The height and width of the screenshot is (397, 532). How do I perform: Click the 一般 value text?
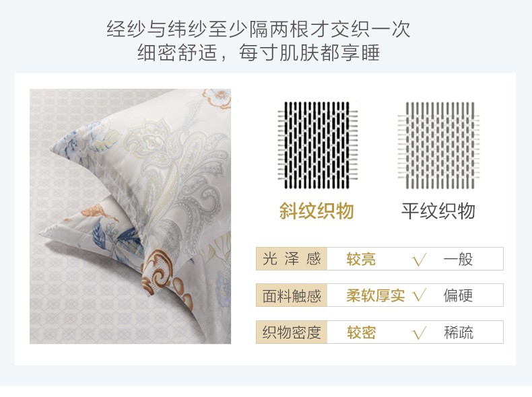click(458, 259)
